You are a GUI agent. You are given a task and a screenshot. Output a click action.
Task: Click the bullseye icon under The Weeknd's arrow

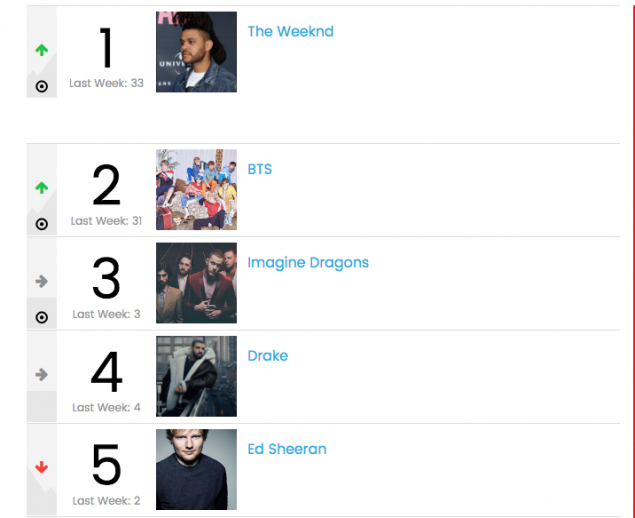[41, 86]
